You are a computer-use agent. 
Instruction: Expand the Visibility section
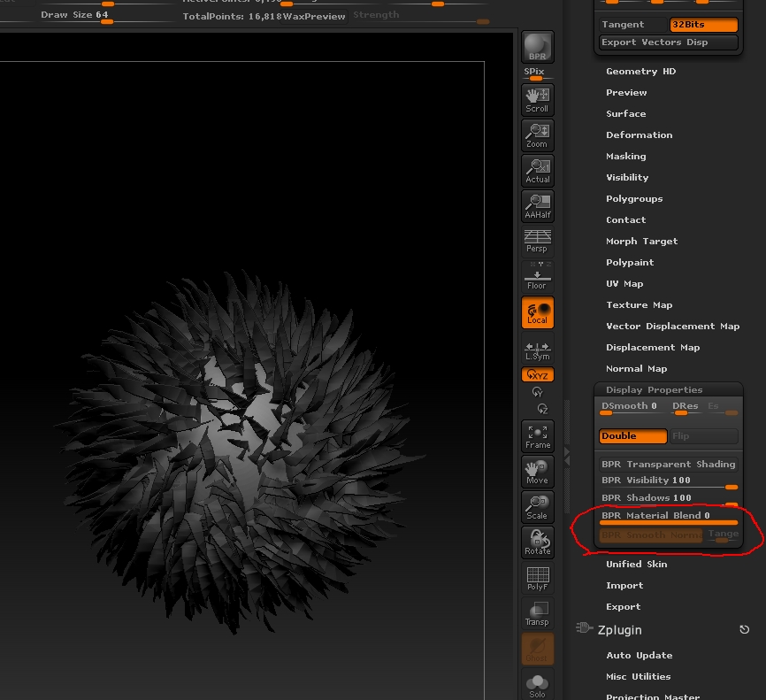[627, 178]
